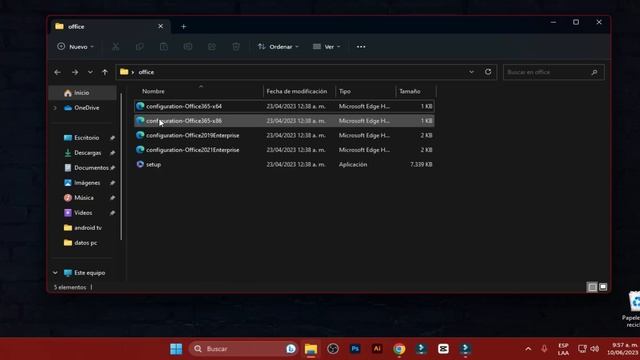Select file configuration-Office365-x64

click(284, 106)
